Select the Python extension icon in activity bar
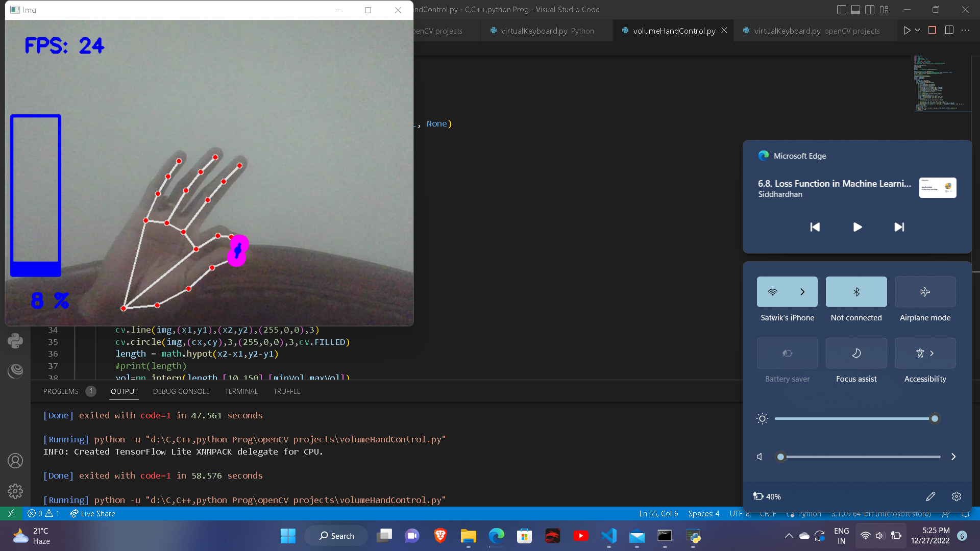The height and width of the screenshot is (551, 980). coord(15,341)
